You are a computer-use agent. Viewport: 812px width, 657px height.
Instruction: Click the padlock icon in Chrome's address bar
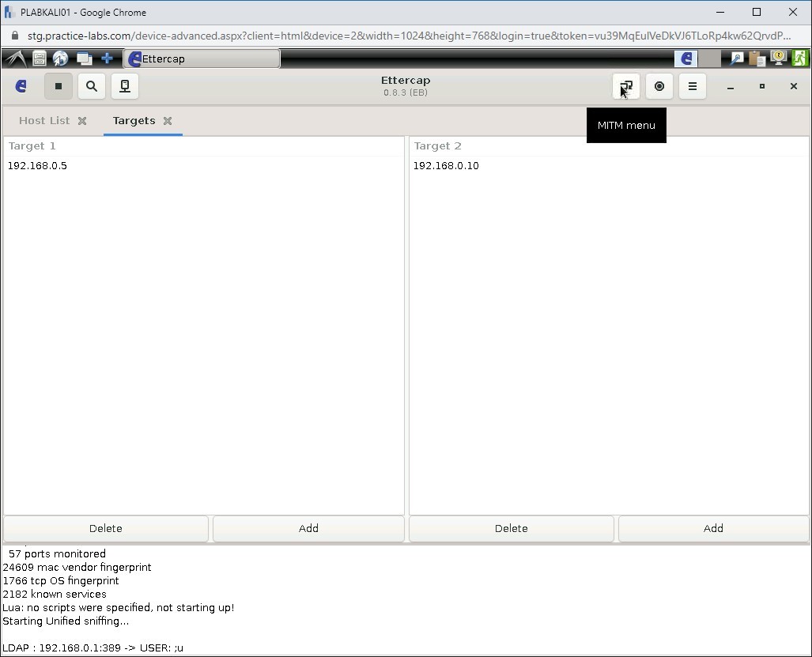pyautogui.click(x=15, y=36)
